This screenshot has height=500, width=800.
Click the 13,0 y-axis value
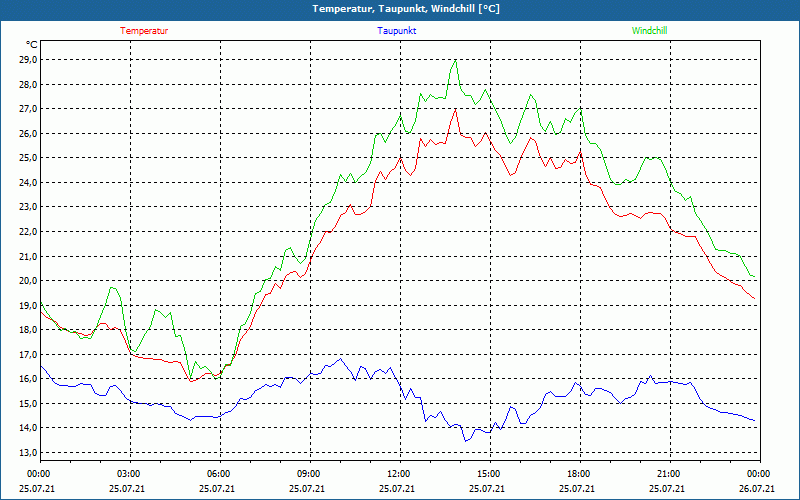point(29,453)
